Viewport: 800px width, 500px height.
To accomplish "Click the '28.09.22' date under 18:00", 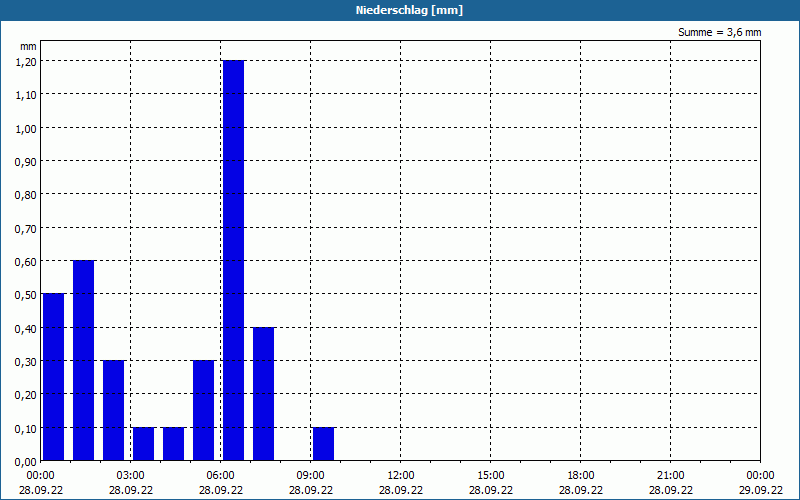I will [x=581, y=490].
